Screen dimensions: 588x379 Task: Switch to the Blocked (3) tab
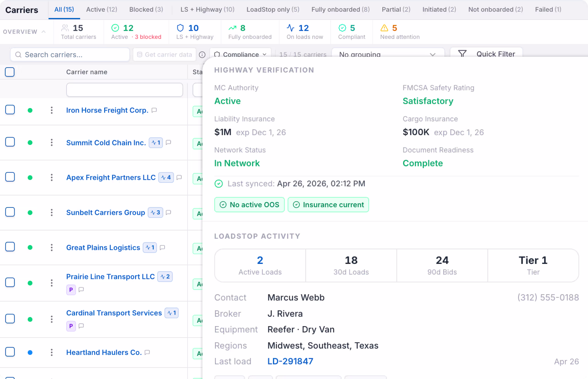pyautogui.click(x=146, y=9)
